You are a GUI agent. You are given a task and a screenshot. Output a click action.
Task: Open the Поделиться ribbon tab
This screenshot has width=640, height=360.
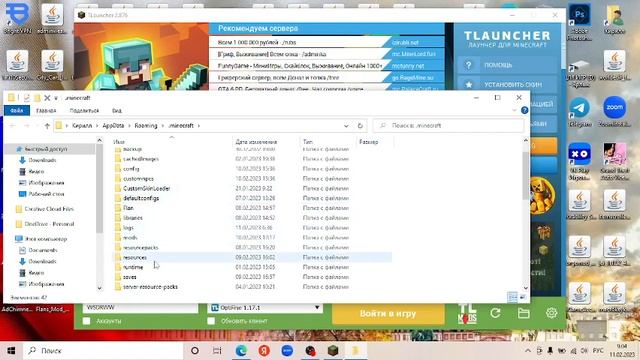tap(84, 111)
